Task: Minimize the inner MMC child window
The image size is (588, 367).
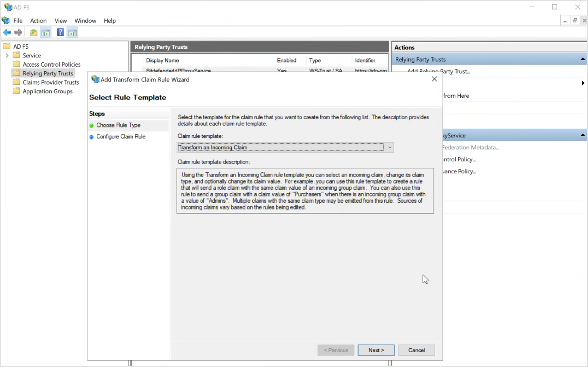Action: 565,20
